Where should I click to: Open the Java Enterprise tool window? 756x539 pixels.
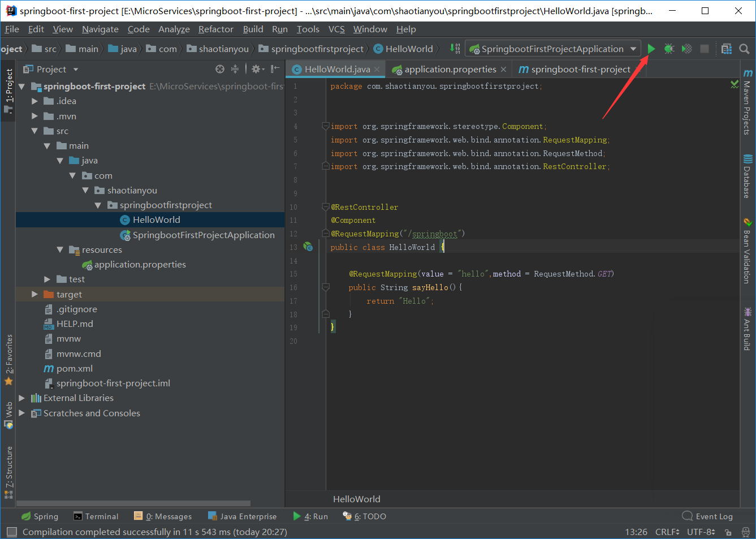[x=242, y=516]
